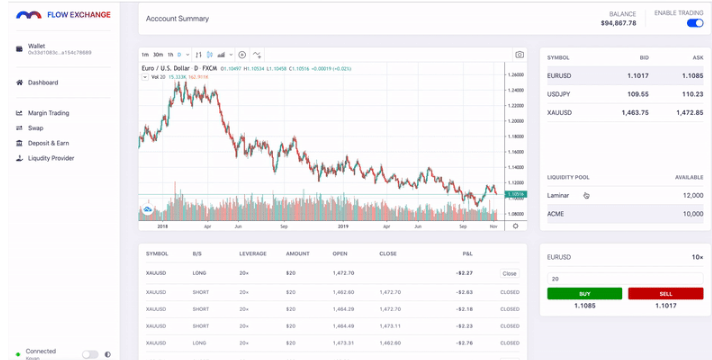Image resolution: width=712 pixels, height=360 pixels.
Task: Turn off the Enable Trading switch
Action: pos(695,23)
